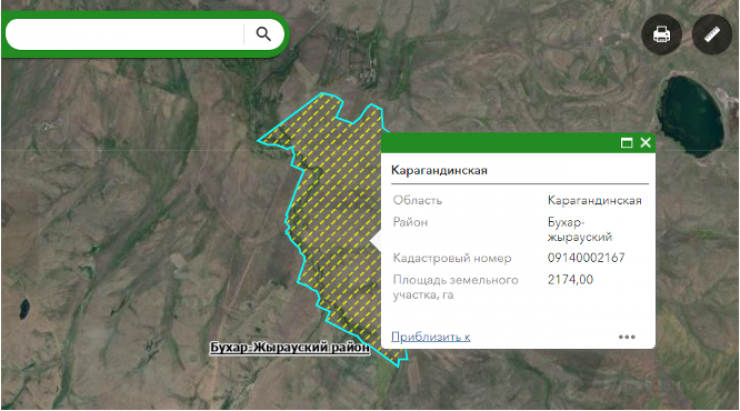Open the print tool
Viewport: 740px width, 411px height.
coord(661,34)
